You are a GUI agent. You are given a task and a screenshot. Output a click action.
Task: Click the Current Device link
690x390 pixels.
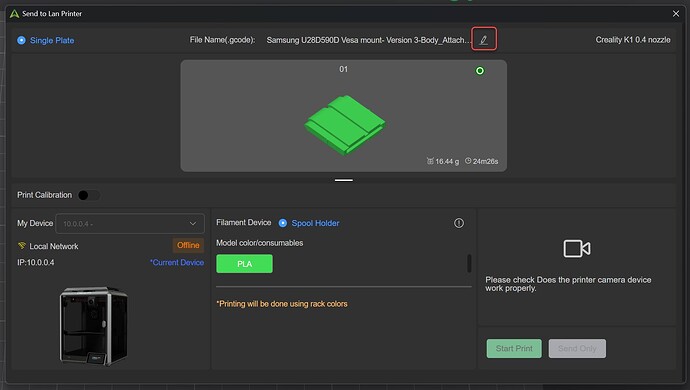[177, 262]
